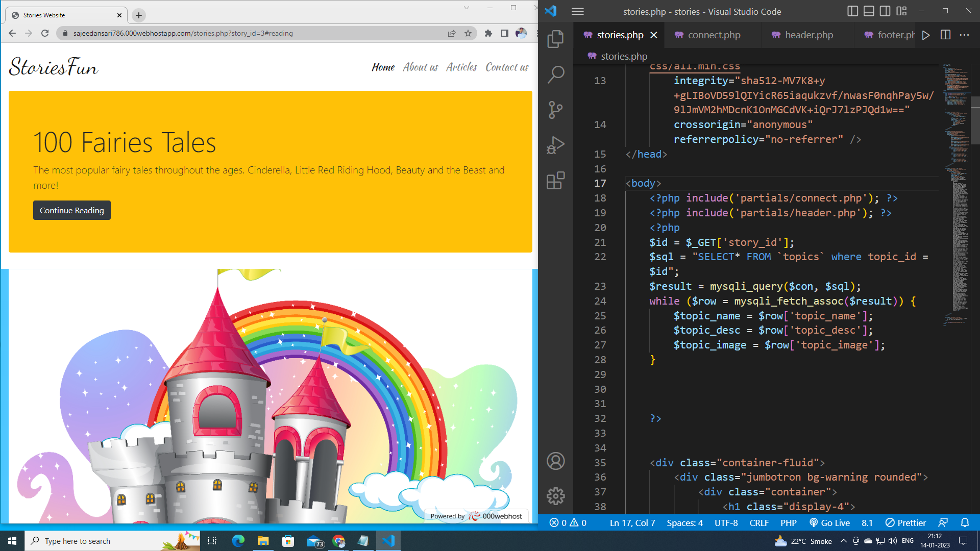Open the VS Code hamburger menu
The image size is (980, 551).
577,11
